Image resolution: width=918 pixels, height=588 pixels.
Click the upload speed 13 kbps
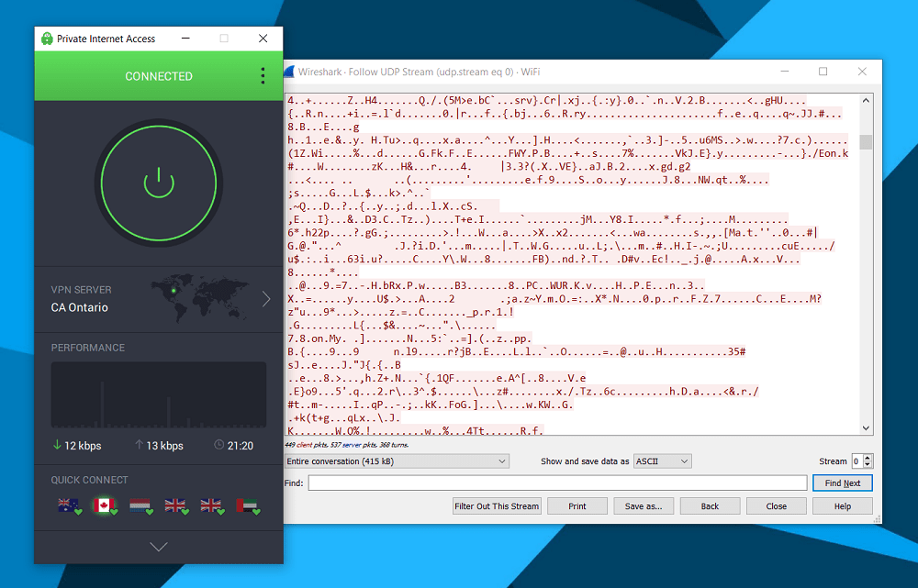tap(159, 445)
